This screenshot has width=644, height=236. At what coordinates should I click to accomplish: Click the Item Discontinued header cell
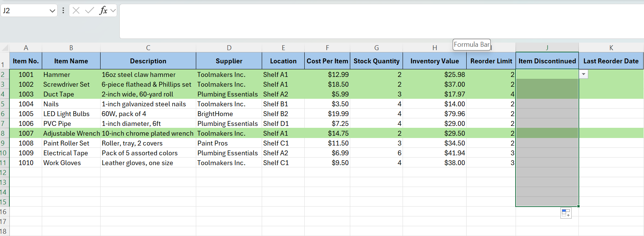(547, 61)
